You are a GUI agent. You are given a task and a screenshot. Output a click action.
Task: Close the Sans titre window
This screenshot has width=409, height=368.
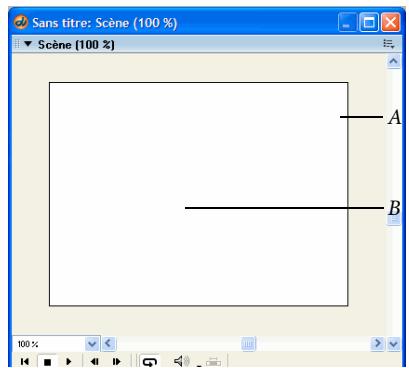coord(390,23)
